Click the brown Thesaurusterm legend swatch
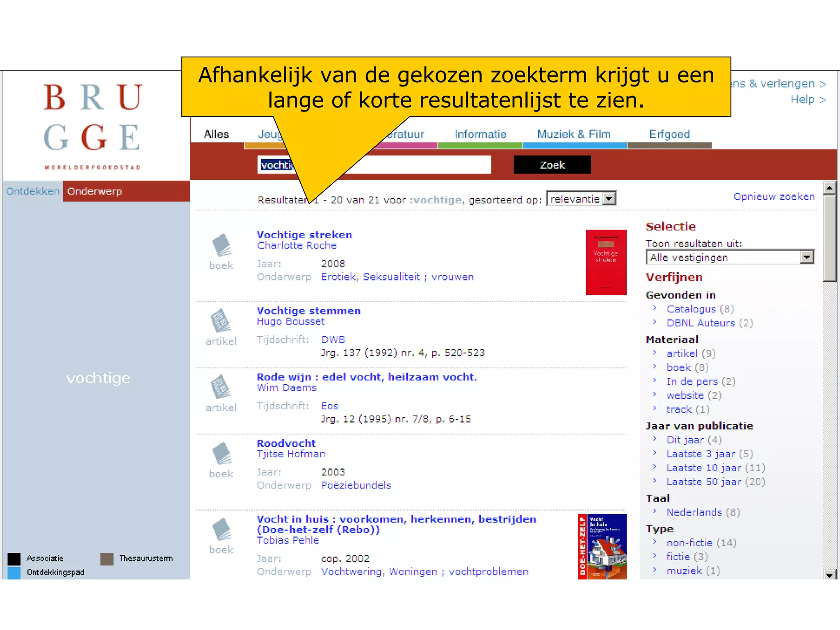Image resolution: width=840 pixels, height=630 pixels. [107, 559]
